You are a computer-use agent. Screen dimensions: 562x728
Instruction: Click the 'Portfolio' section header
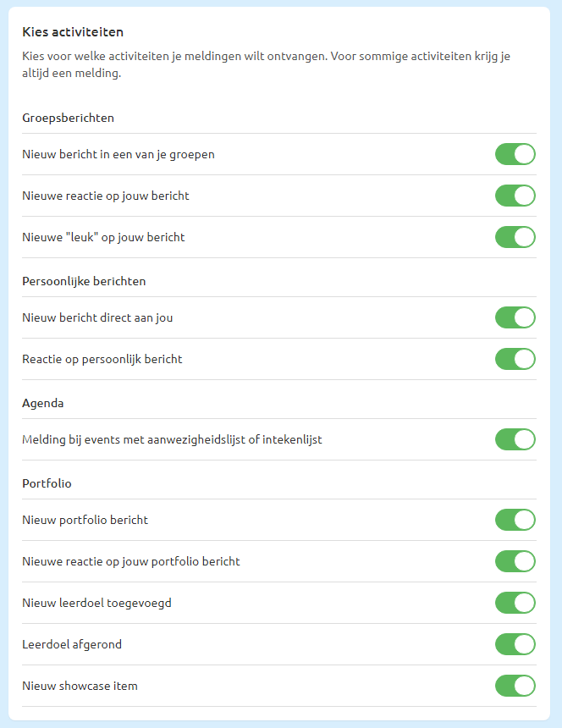point(47,483)
